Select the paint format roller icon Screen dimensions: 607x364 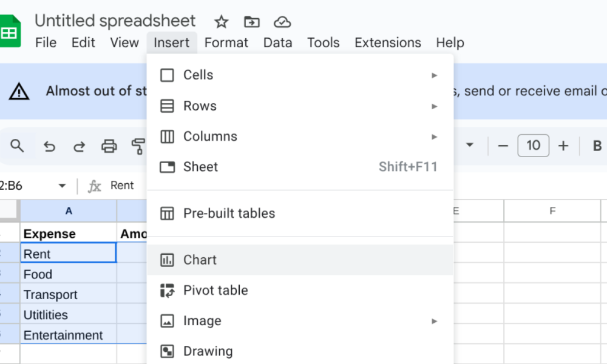tap(138, 146)
